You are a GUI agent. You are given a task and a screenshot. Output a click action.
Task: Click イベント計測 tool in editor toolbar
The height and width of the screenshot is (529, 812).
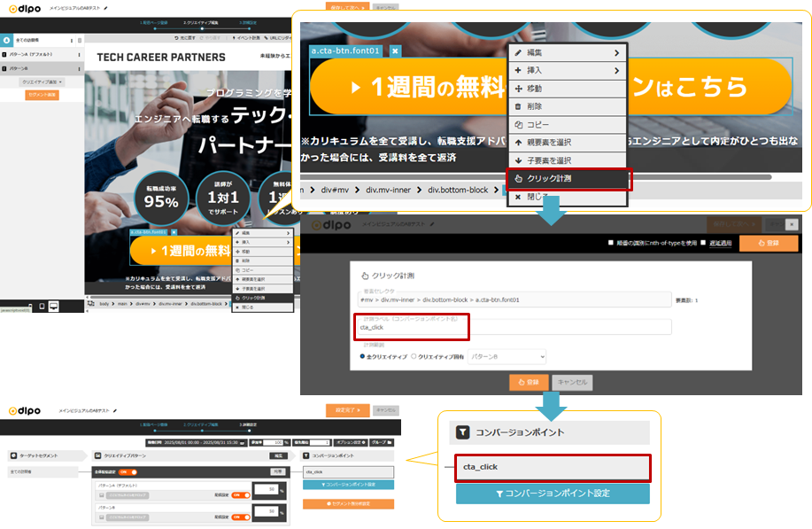click(x=246, y=38)
